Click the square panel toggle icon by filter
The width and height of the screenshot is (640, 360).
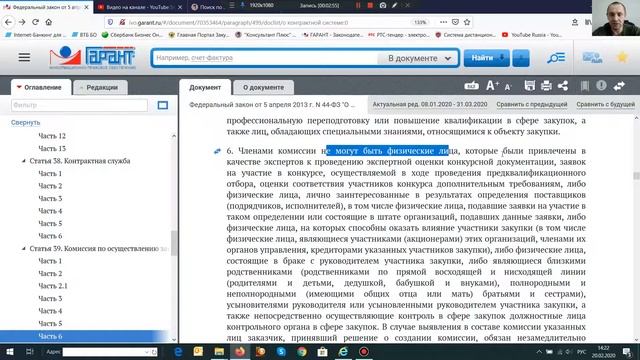(x=162, y=105)
